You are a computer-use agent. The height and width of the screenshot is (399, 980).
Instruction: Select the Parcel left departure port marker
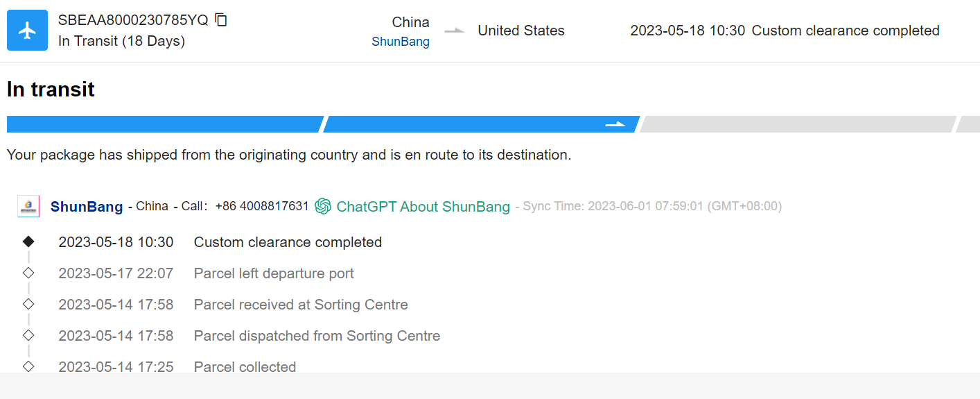[28, 273]
